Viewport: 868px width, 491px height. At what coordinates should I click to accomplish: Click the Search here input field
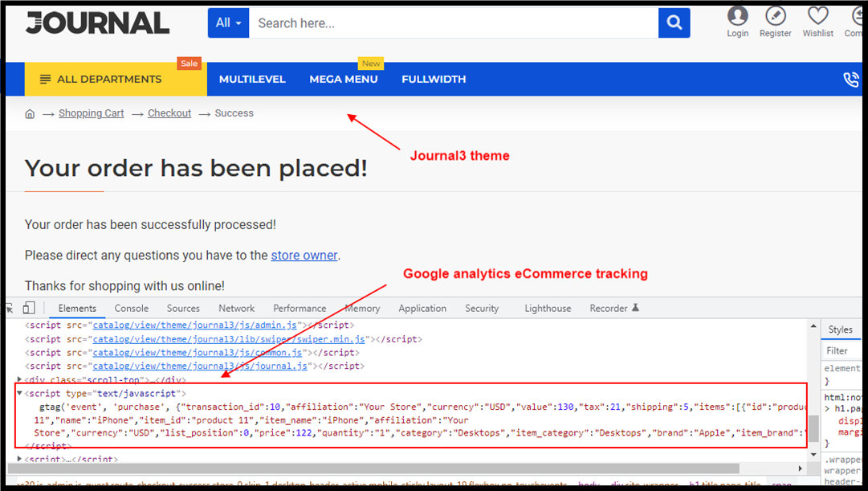tap(454, 23)
